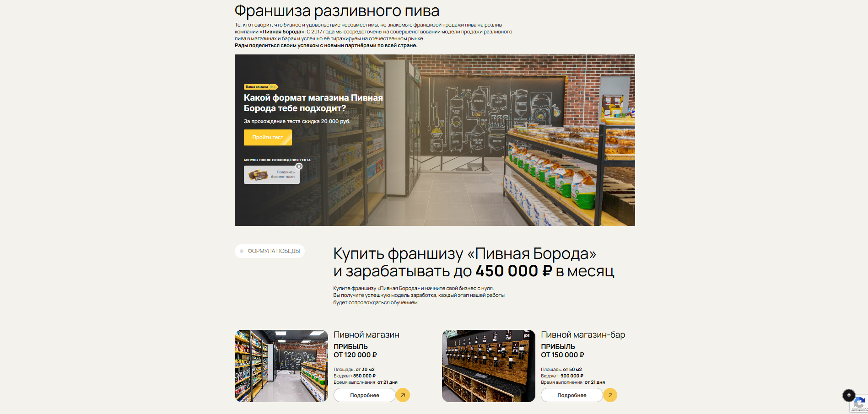Click Получить бизнес-план bonus card
Screen dimensions: 868x414
[272, 175]
